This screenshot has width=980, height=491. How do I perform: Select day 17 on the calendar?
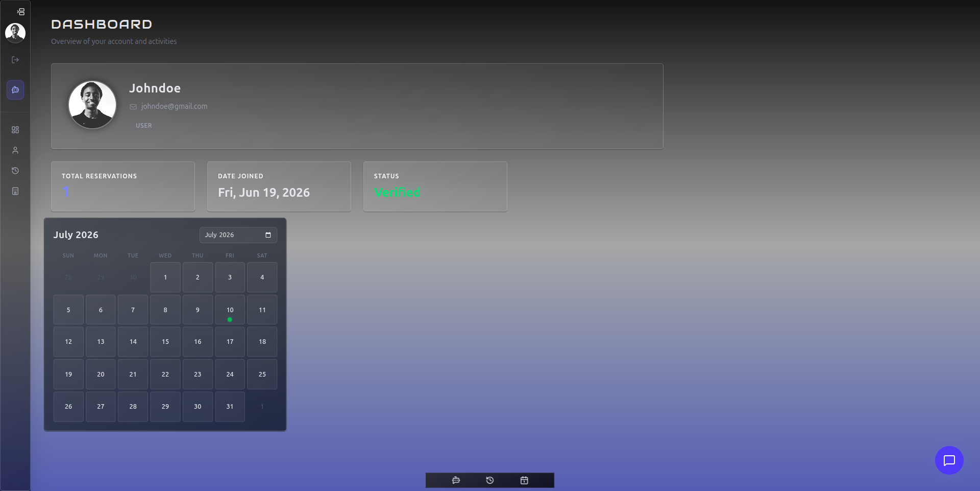pyautogui.click(x=230, y=342)
